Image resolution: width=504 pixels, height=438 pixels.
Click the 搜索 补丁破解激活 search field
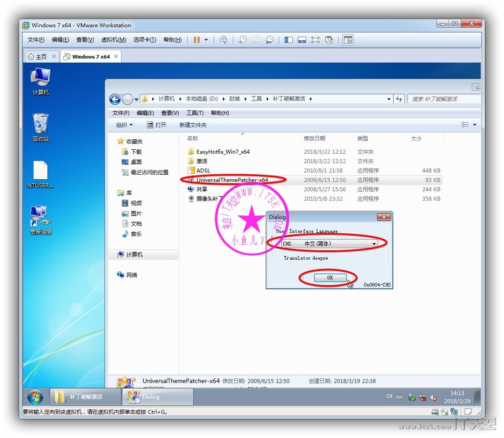coord(442,99)
